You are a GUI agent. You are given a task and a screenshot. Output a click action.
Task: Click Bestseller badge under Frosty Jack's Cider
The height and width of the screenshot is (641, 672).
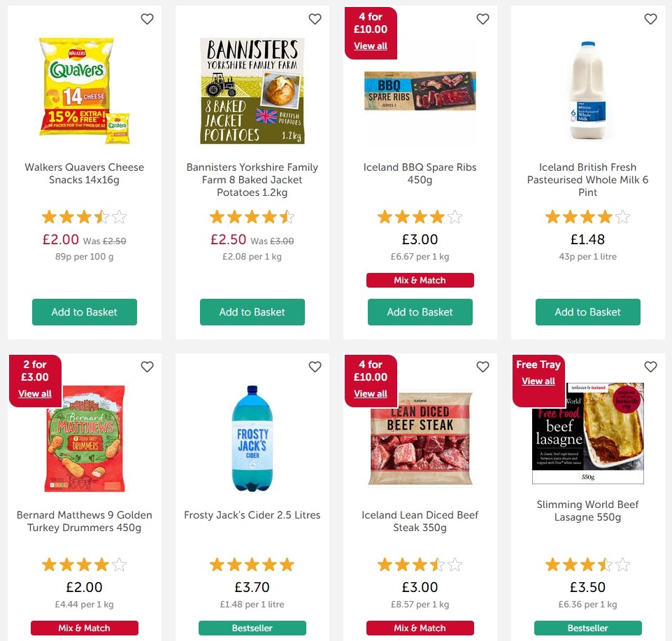click(x=252, y=628)
